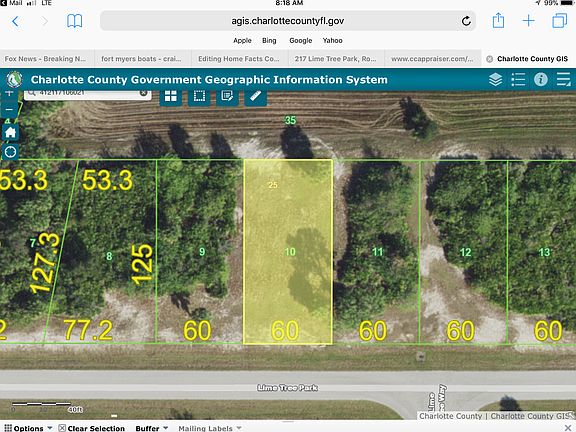Locate my position target icon

coord(10,151)
